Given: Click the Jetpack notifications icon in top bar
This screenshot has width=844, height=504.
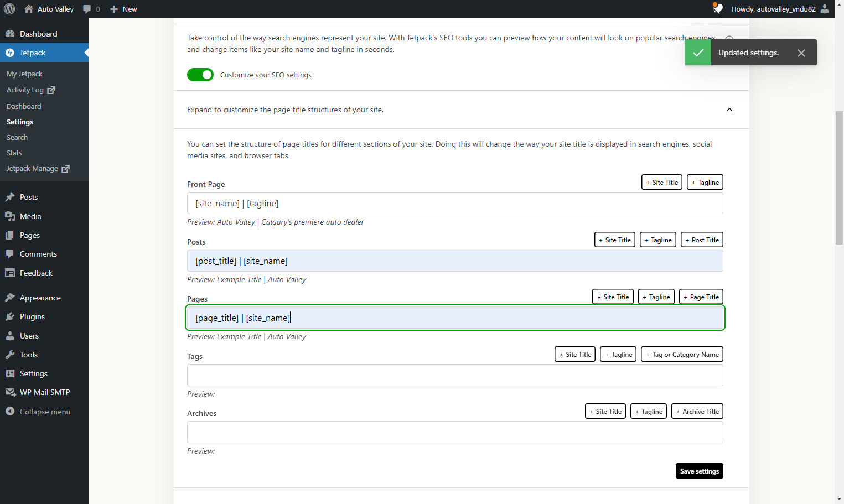Looking at the screenshot, I should (x=717, y=8).
